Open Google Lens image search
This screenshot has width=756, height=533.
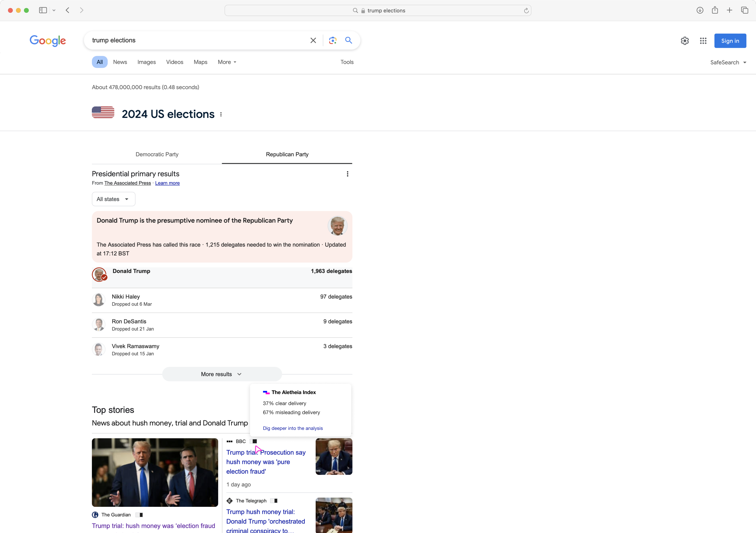click(333, 40)
